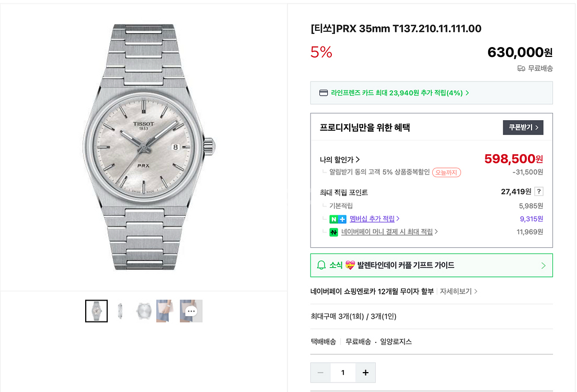Click the delivery truck icon beside 무료배송

[521, 68]
